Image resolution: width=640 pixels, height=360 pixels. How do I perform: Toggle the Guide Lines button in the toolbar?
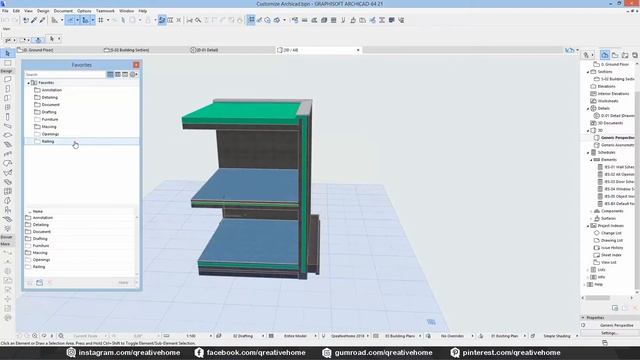point(70,20)
